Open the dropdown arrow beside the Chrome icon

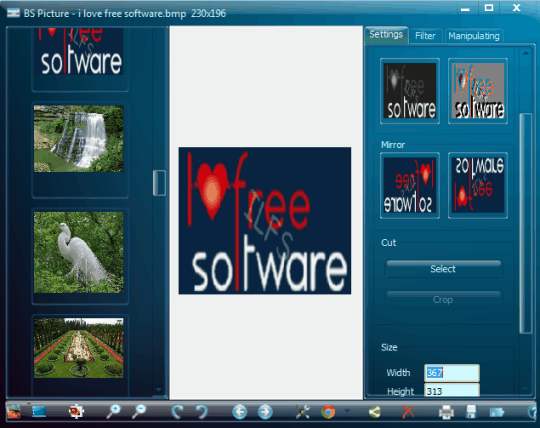pos(347,410)
